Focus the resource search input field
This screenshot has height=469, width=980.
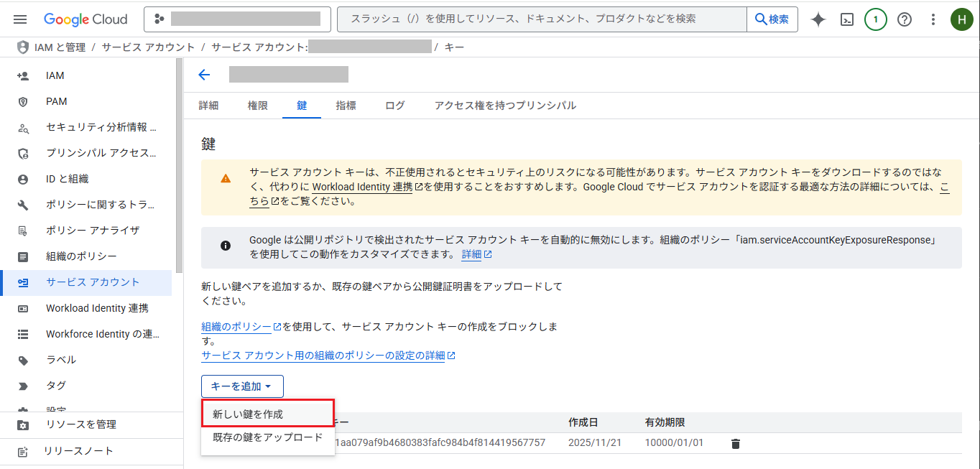tap(542, 19)
